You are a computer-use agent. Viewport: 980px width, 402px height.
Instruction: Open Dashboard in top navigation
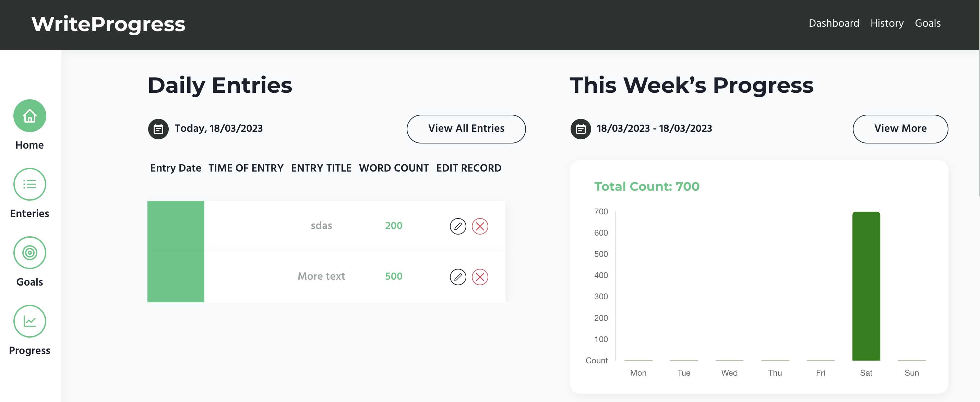(834, 23)
